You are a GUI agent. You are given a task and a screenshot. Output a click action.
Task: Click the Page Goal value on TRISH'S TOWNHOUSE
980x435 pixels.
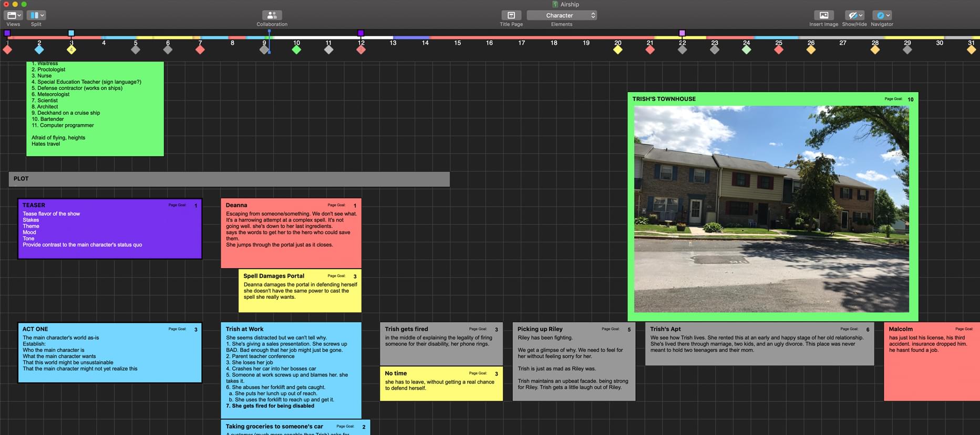(911, 99)
